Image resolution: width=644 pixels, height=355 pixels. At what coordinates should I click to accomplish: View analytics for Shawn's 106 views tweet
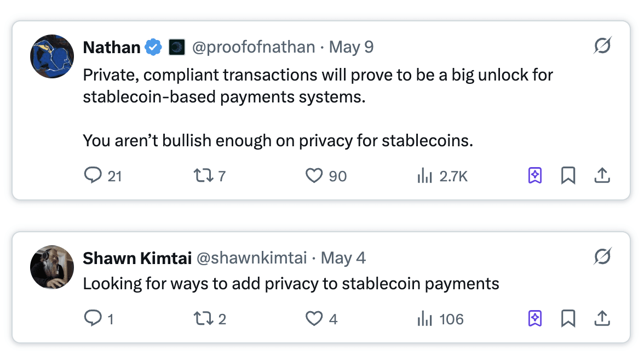pyautogui.click(x=425, y=318)
